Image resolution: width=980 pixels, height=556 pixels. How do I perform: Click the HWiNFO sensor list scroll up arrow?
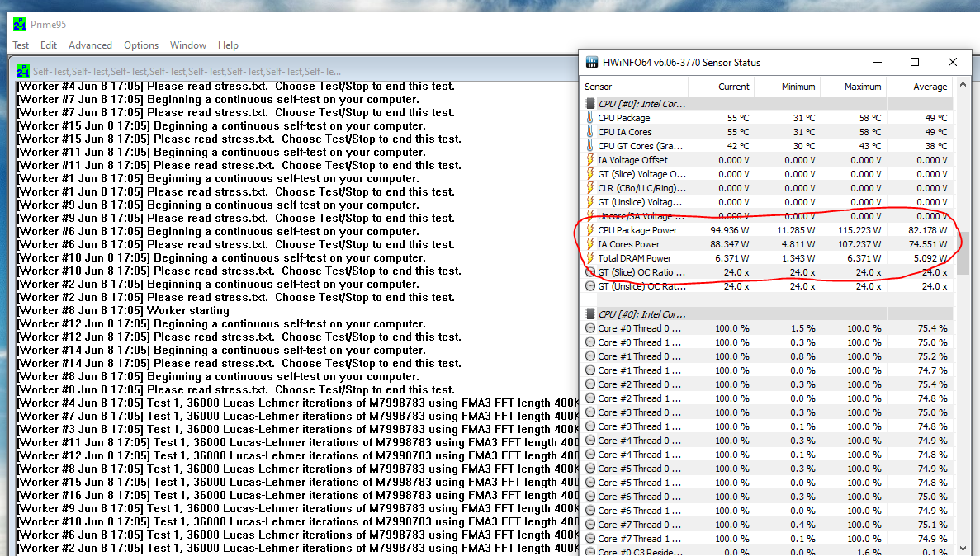[x=963, y=84]
